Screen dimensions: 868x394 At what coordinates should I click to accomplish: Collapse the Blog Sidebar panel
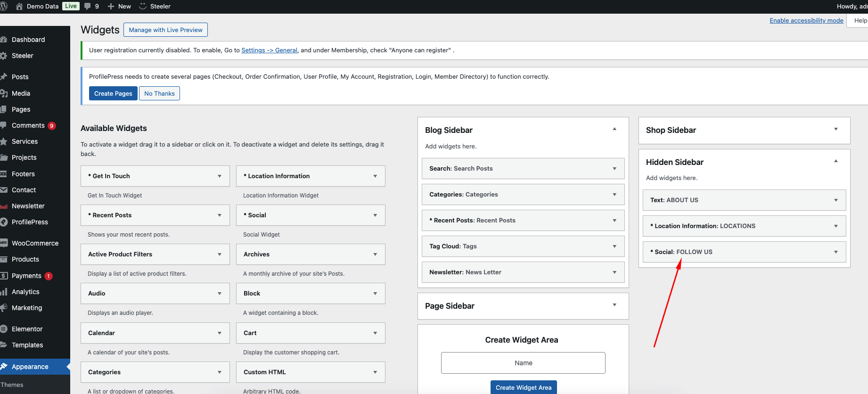pyautogui.click(x=614, y=129)
